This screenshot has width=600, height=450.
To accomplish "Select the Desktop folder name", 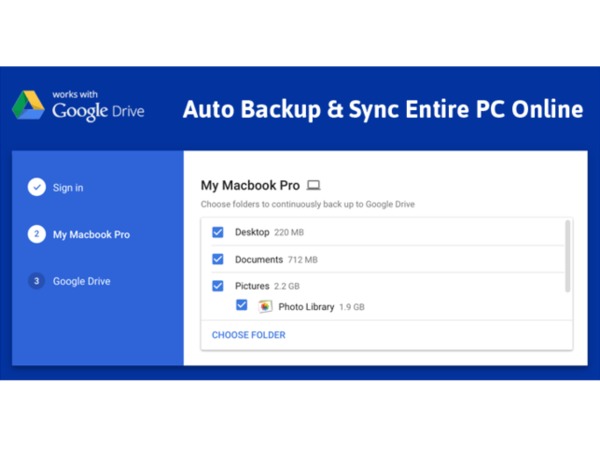I will click(x=252, y=232).
